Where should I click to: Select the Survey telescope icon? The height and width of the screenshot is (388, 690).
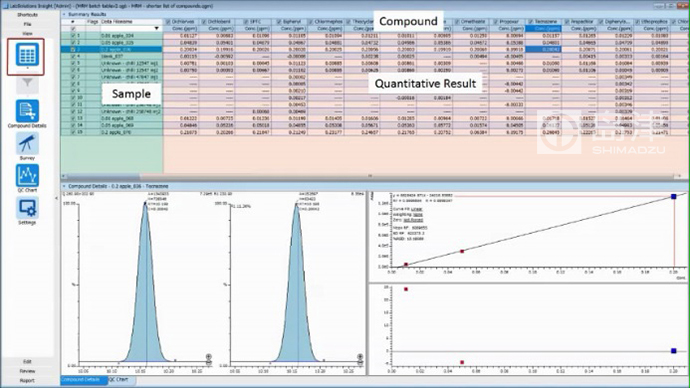27,146
